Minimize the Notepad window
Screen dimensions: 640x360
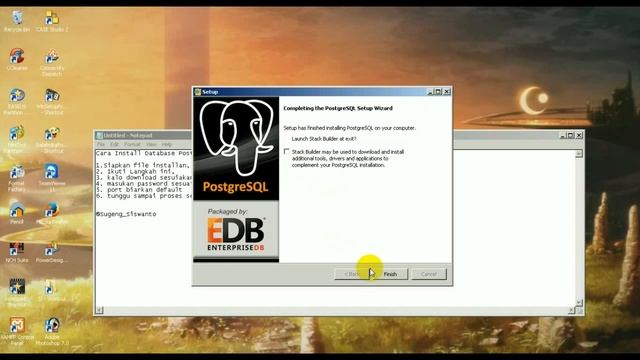pos(562,136)
